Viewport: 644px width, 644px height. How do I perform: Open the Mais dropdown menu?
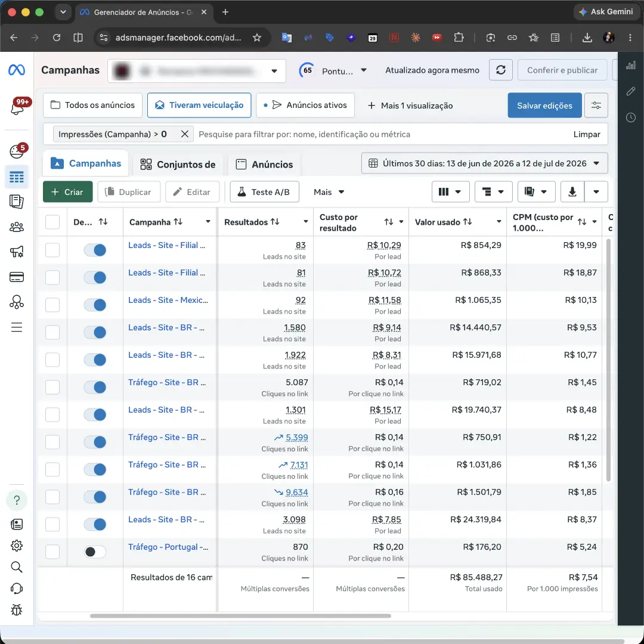pos(329,192)
